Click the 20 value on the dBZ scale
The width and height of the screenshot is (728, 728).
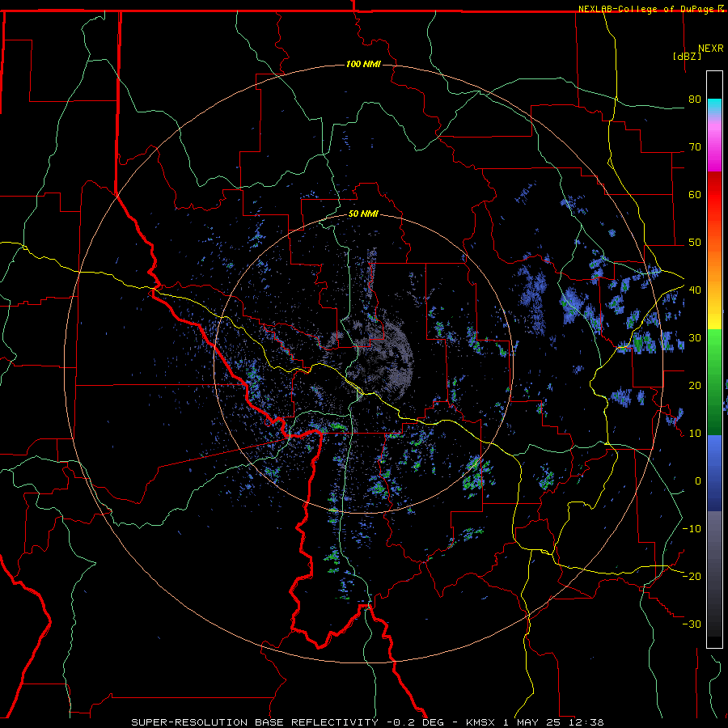click(x=695, y=385)
